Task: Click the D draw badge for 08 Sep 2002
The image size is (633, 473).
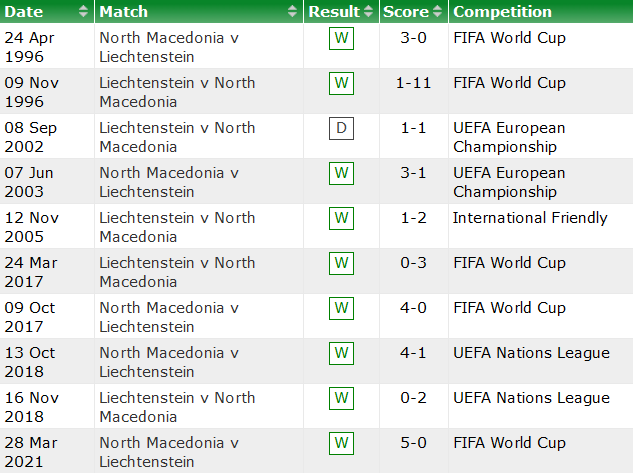Action: coord(342,129)
